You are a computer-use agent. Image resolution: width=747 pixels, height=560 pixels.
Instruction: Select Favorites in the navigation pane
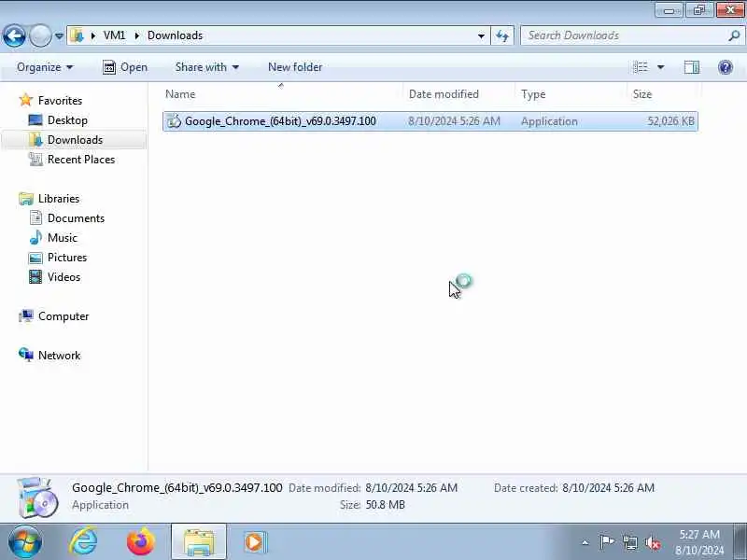click(x=60, y=101)
